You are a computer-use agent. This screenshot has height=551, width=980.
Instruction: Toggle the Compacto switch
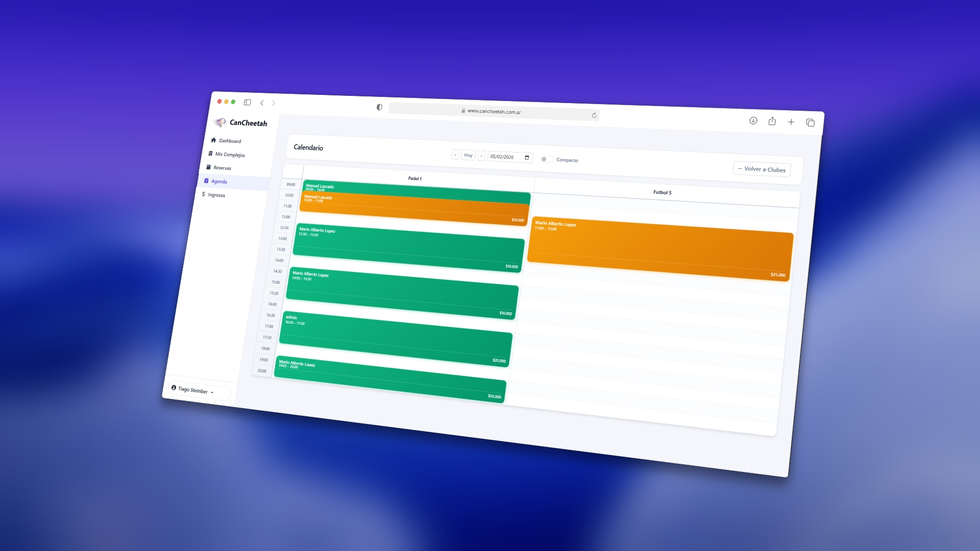546,159
